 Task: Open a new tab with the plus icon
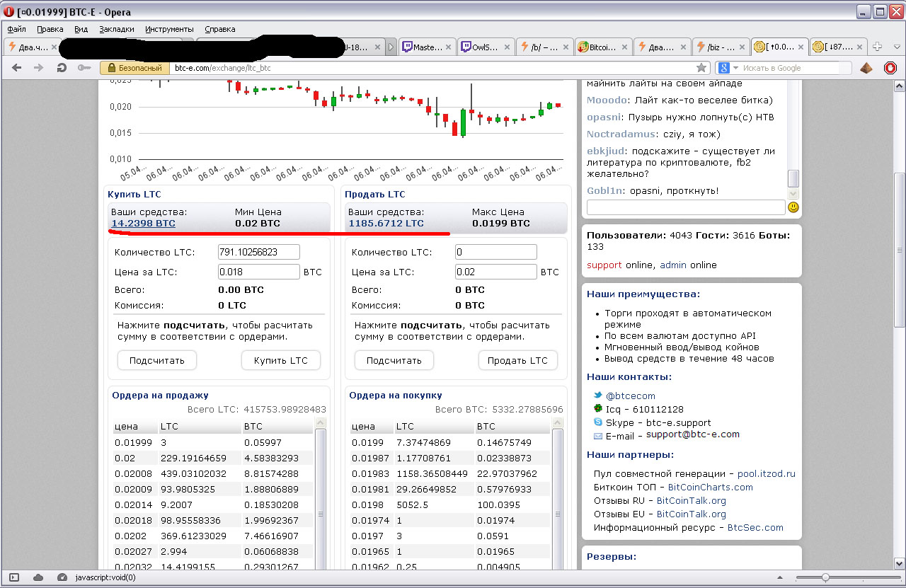pos(878,47)
